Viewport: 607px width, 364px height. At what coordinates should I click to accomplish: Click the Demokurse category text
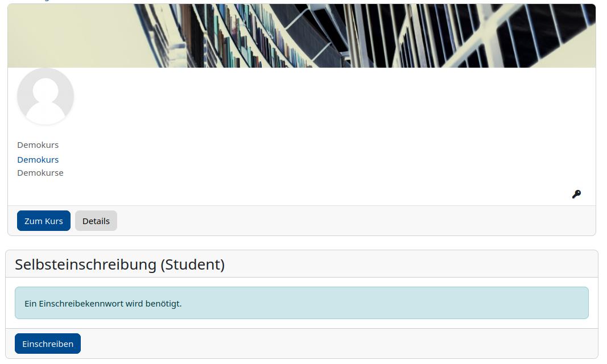click(40, 173)
